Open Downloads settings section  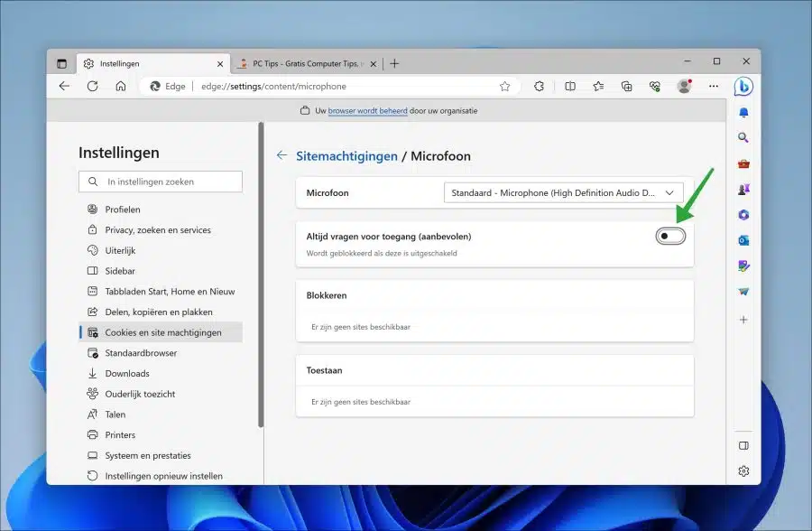161,373
